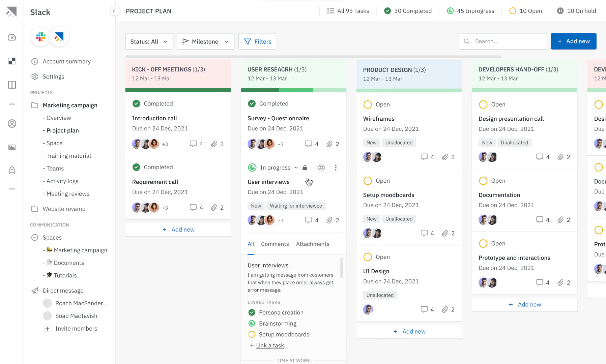
Task: Toggle Completed status on Requirement call
Action: [x=136, y=167]
